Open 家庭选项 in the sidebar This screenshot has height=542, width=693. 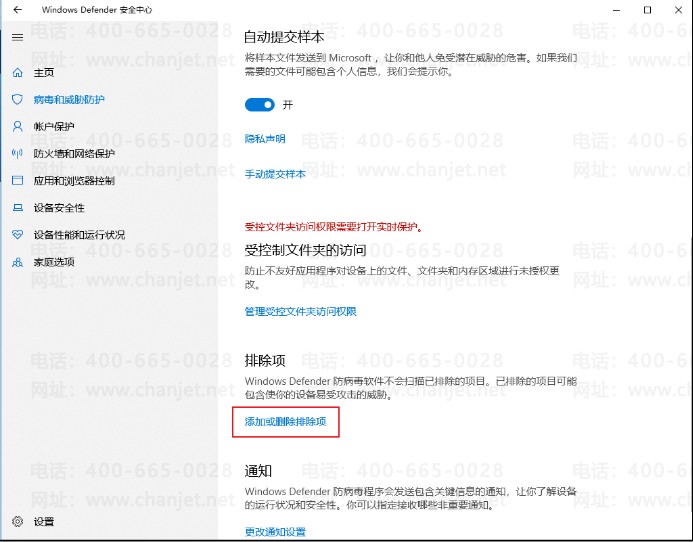[x=54, y=262]
